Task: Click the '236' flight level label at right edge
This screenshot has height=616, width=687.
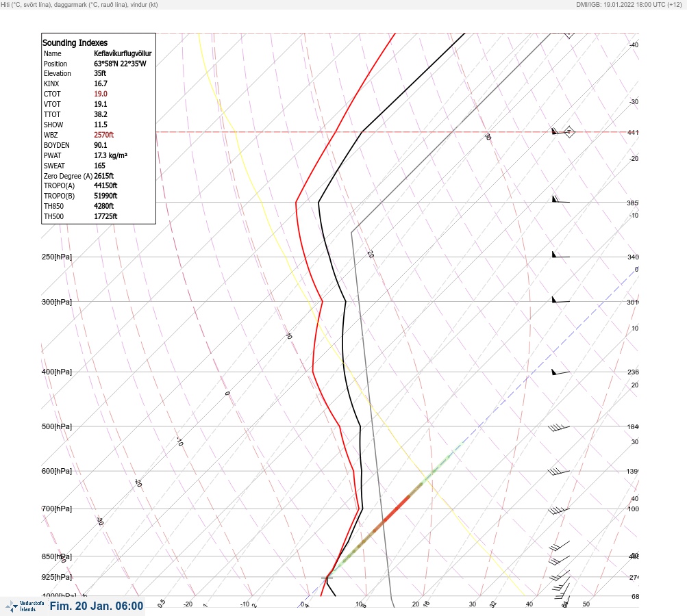Action: tap(633, 372)
